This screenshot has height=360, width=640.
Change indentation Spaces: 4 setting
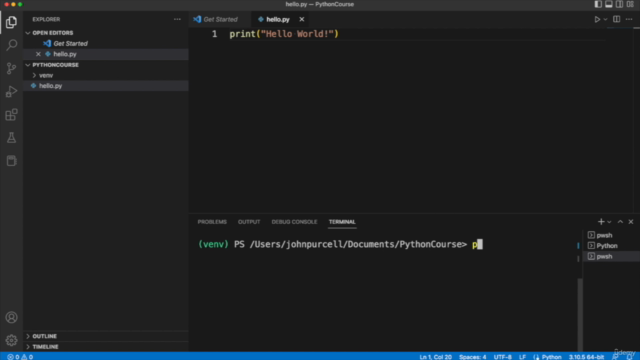tap(472, 357)
